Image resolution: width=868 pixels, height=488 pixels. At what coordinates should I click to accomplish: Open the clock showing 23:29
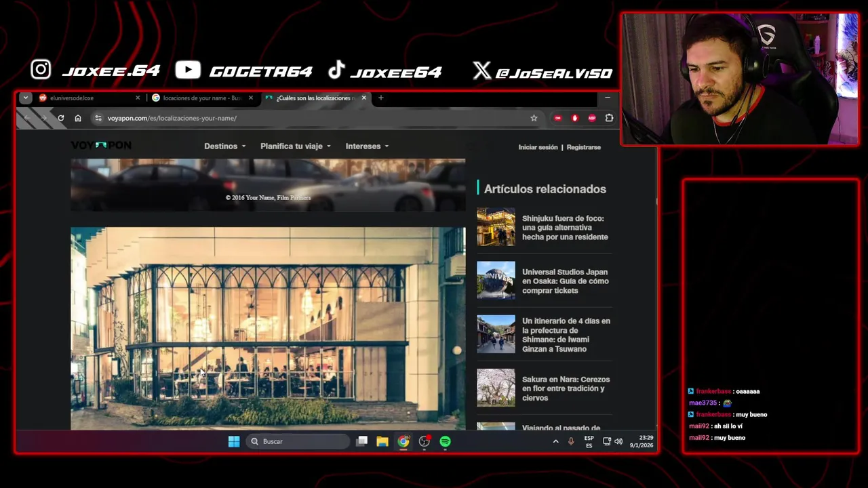(x=642, y=441)
